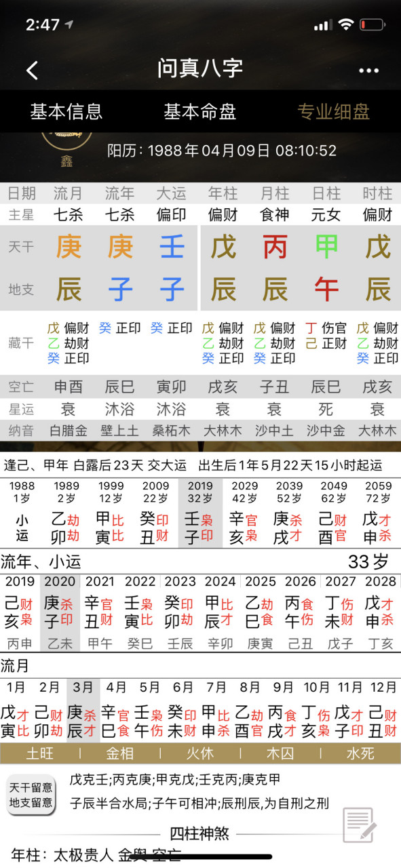Select month 2月 己卯

50,710
